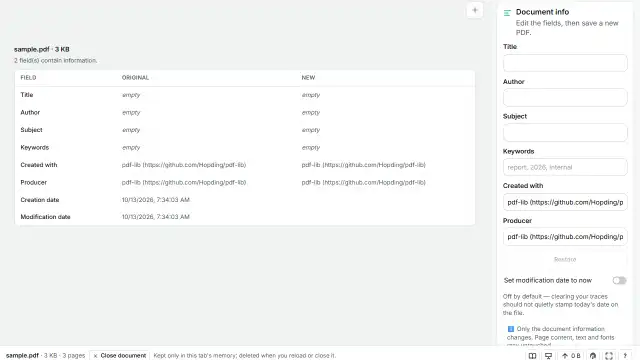Click the original Title empty value
Screen dimensions: 640x360
131,95
